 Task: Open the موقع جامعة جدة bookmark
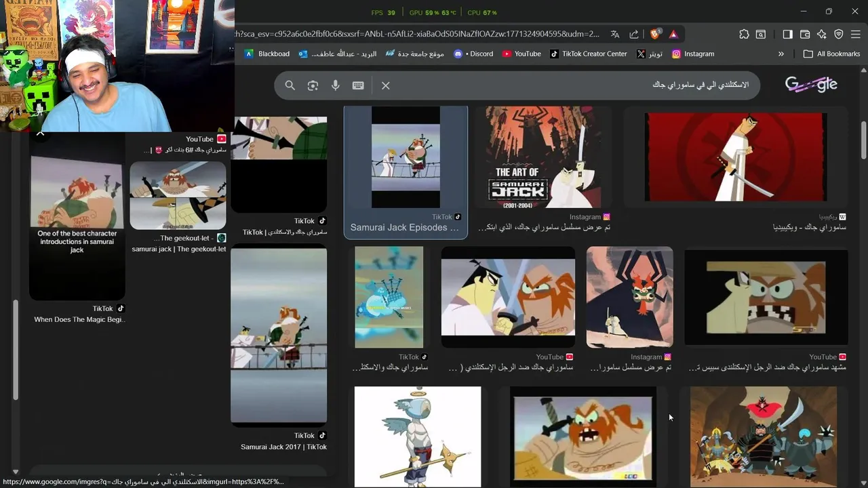click(414, 54)
